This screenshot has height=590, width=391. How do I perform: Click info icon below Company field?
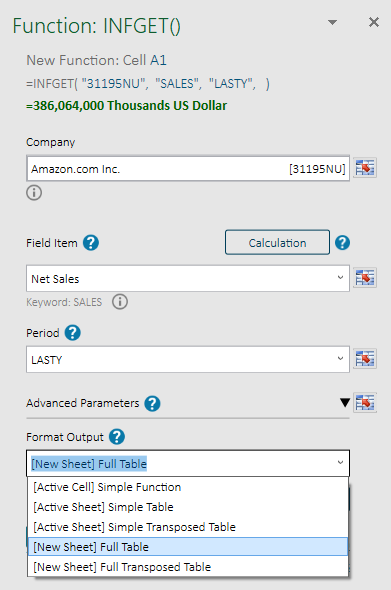pyautogui.click(x=34, y=193)
